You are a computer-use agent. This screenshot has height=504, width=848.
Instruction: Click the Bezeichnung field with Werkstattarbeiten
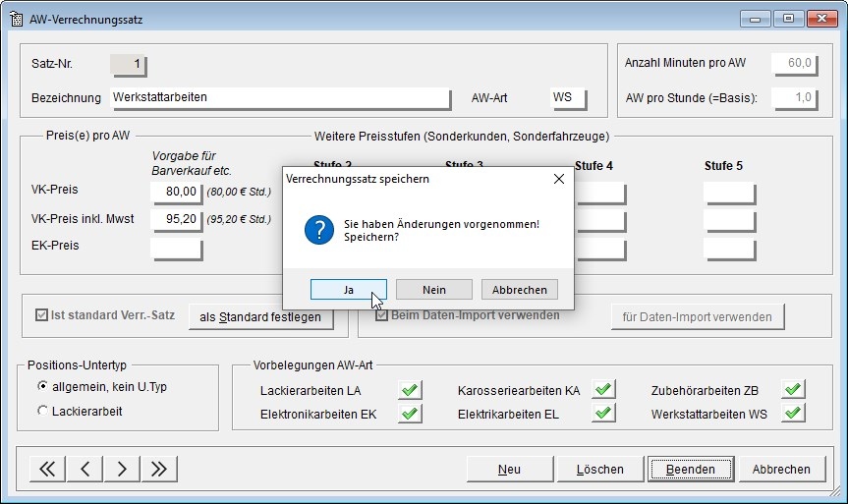pos(280,99)
